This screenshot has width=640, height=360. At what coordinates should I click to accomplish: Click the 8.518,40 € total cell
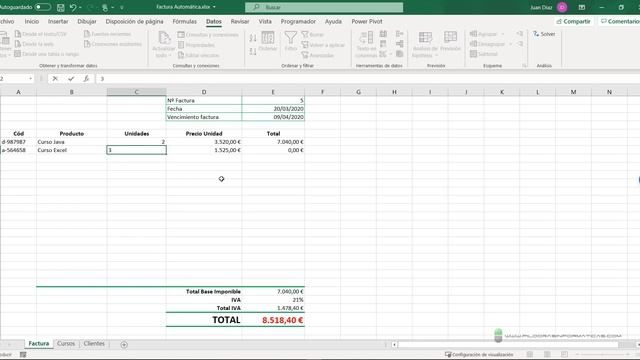click(273, 320)
